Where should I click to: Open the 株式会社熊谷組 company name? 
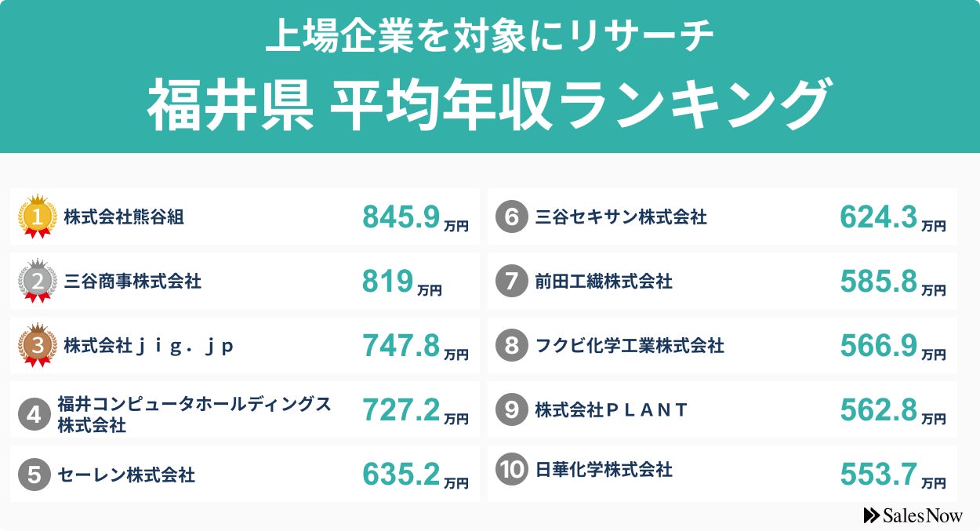124,217
